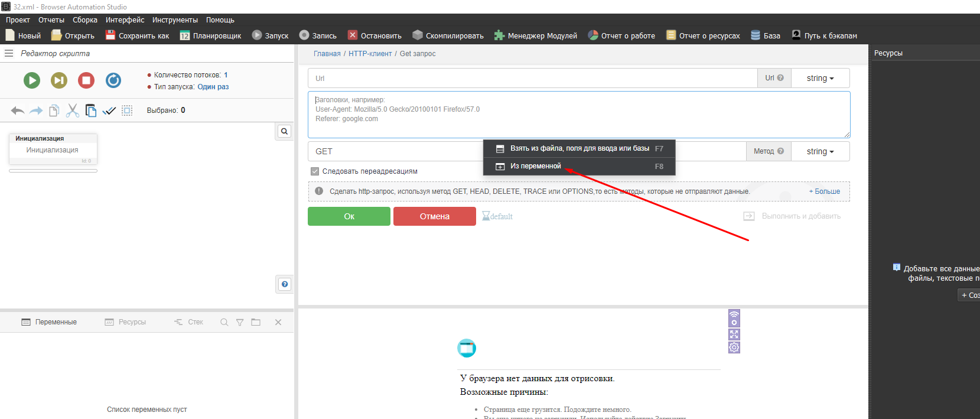Open the Url string type dropdown
The height and width of the screenshot is (419, 980).
click(820, 78)
